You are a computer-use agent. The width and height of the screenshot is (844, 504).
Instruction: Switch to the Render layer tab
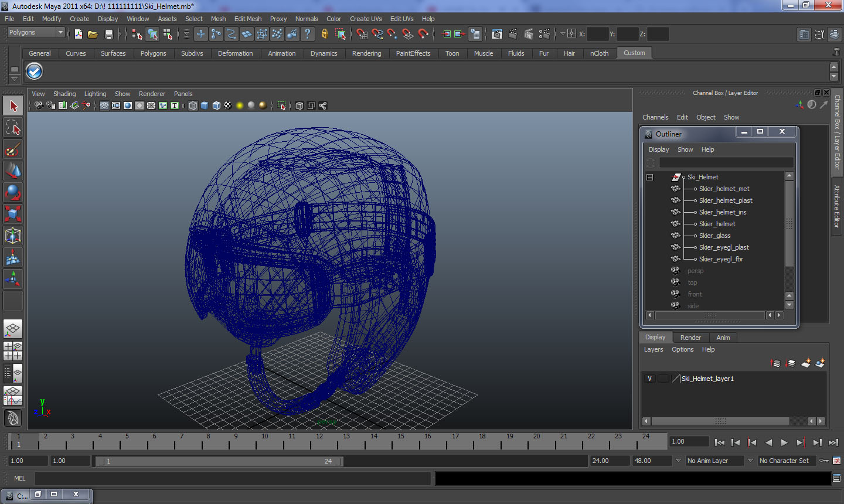690,338
